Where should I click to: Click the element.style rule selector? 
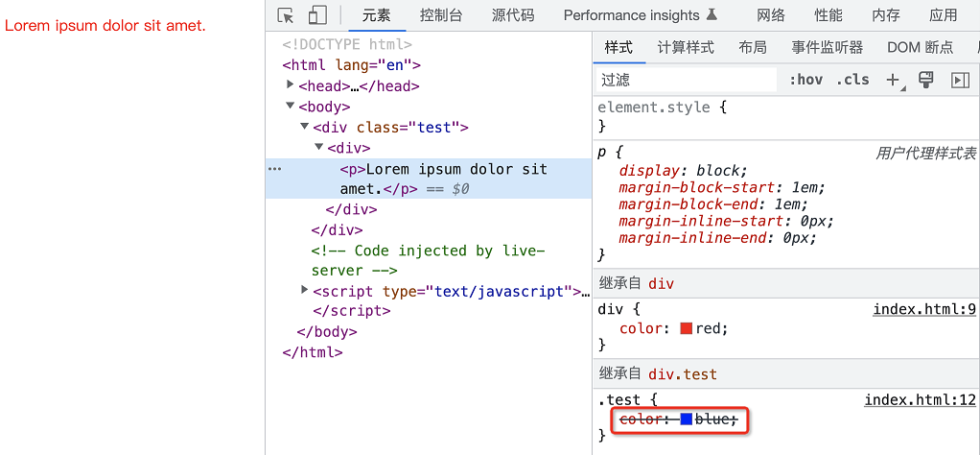click(654, 107)
